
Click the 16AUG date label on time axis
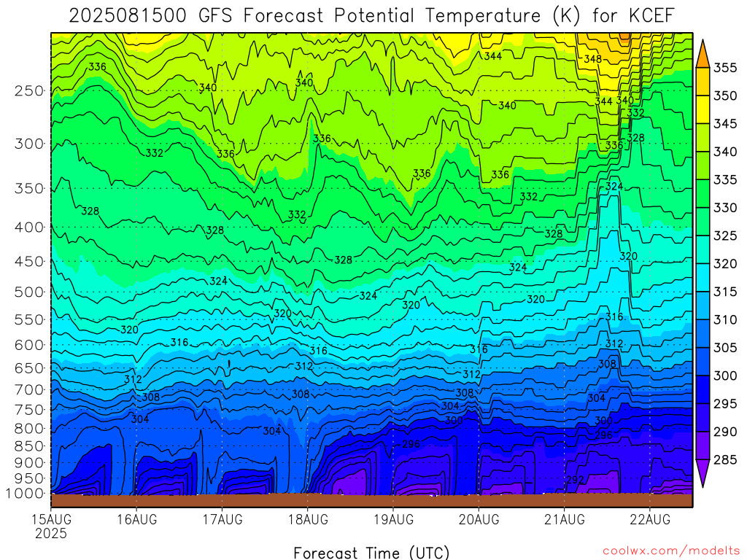coord(136,519)
